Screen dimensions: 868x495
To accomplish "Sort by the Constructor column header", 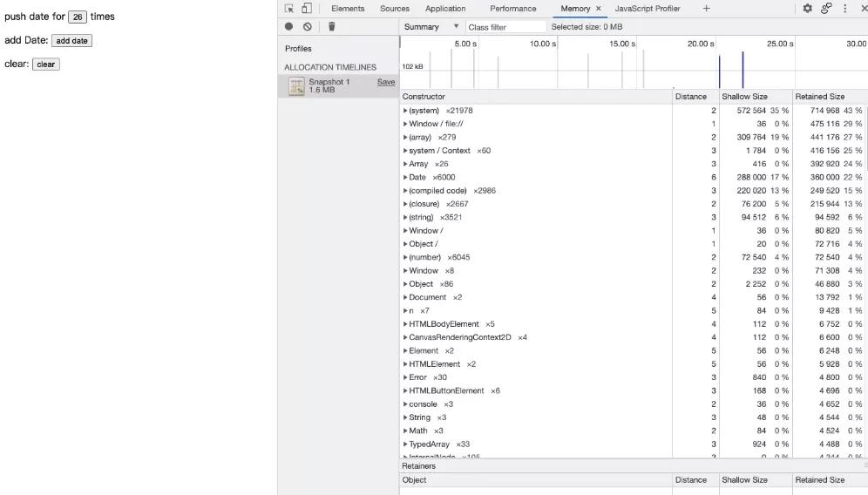I will click(x=536, y=97).
